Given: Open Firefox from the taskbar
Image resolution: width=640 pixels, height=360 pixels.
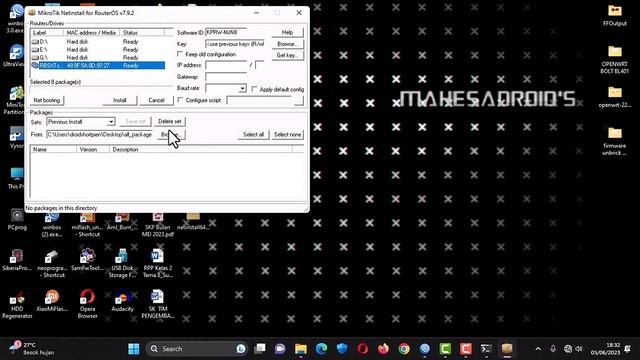Looking at the screenshot, I should pyautogui.click(x=383, y=349).
